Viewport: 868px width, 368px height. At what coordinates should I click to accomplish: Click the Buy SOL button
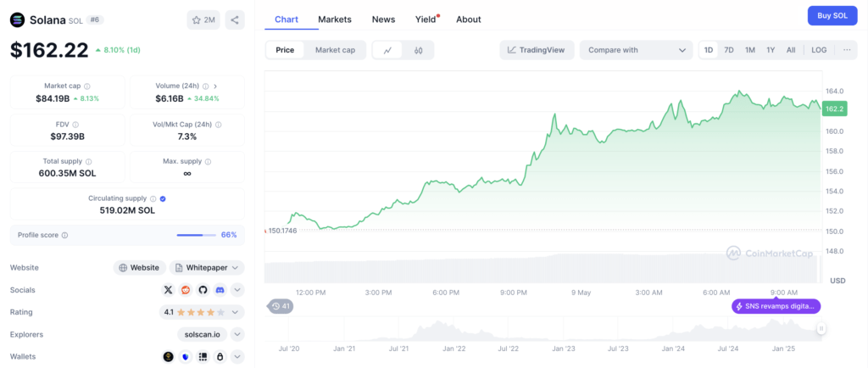[832, 15]
